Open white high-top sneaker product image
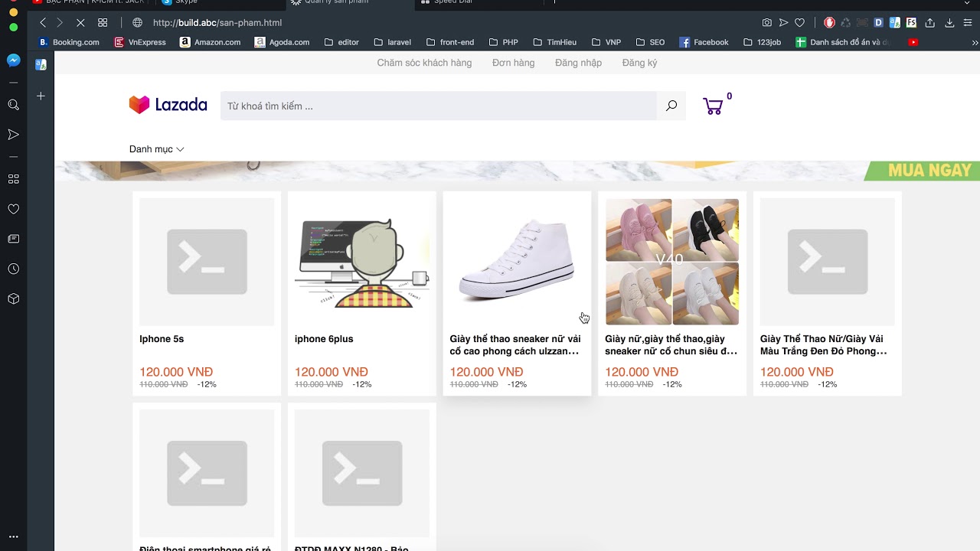The width and height of the screenshot is (980, 551). tap(517, 262)
